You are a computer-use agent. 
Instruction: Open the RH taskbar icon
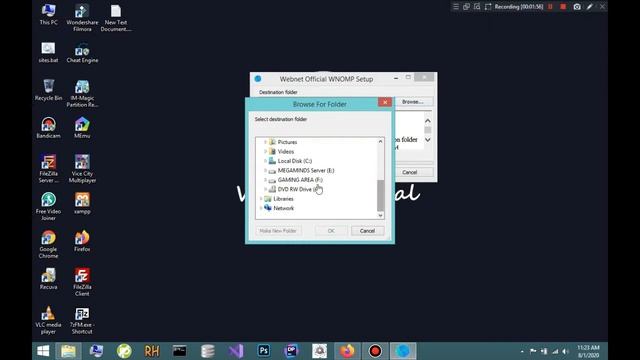(152, 351)
